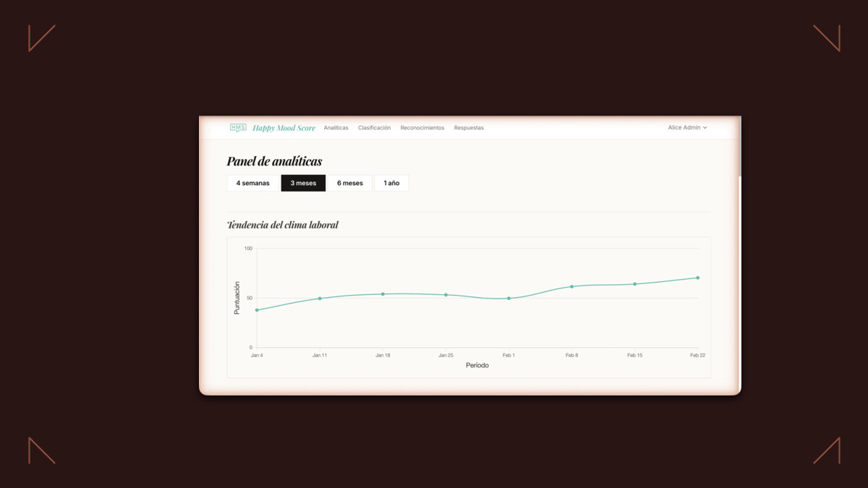Image resolution: width=868 pixels, height=488 pixels.
Task: Select the Feb 8 data point
Action: pyautogui.click(x=571, y=286)
